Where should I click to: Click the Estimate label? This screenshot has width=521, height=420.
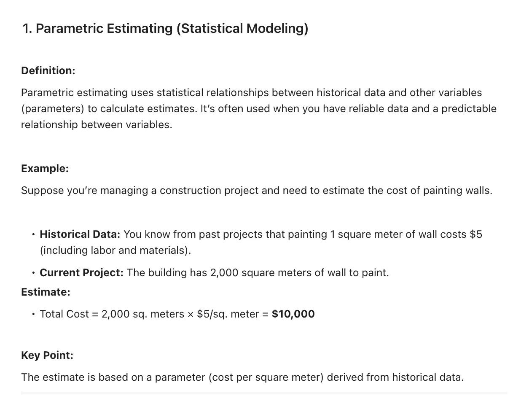coord(46,292)
